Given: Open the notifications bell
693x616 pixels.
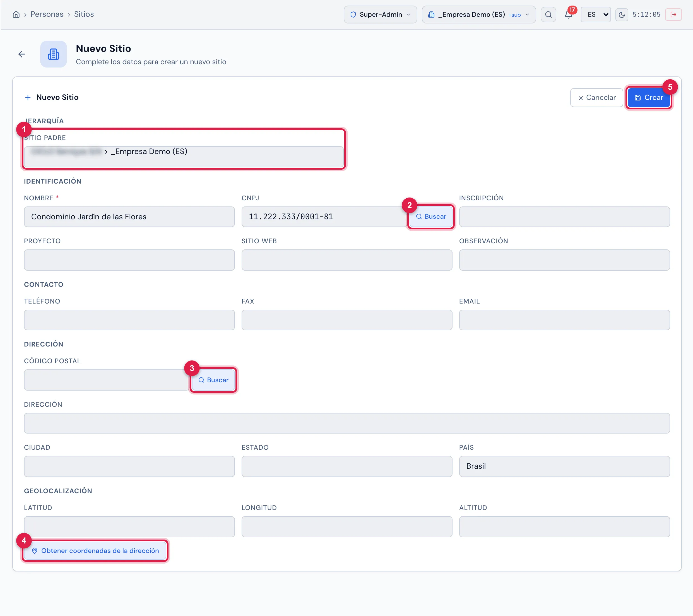Looking at the screenshot, I should click(569, 15).
